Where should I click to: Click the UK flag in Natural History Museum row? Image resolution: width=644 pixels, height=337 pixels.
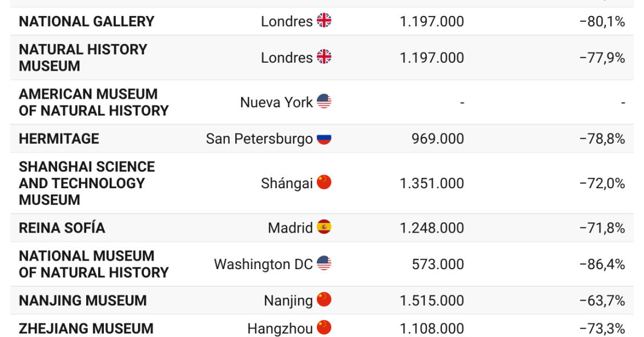tap(324, 57)
